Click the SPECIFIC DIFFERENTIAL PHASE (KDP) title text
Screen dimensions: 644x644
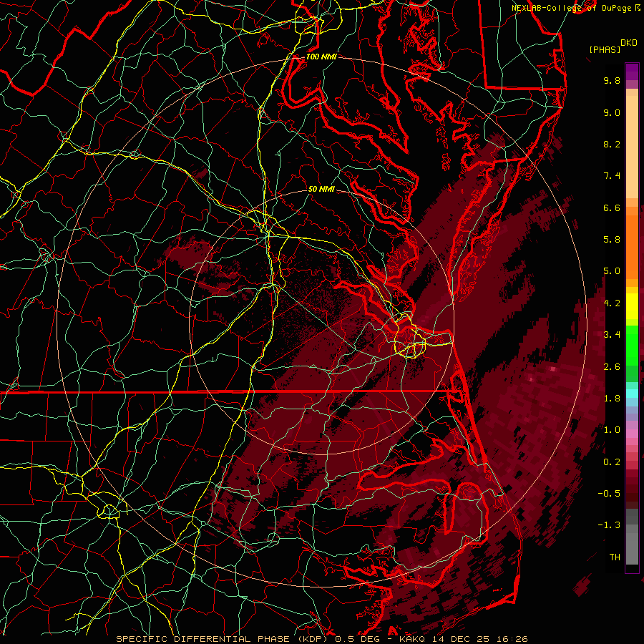[x=223, y=639]
